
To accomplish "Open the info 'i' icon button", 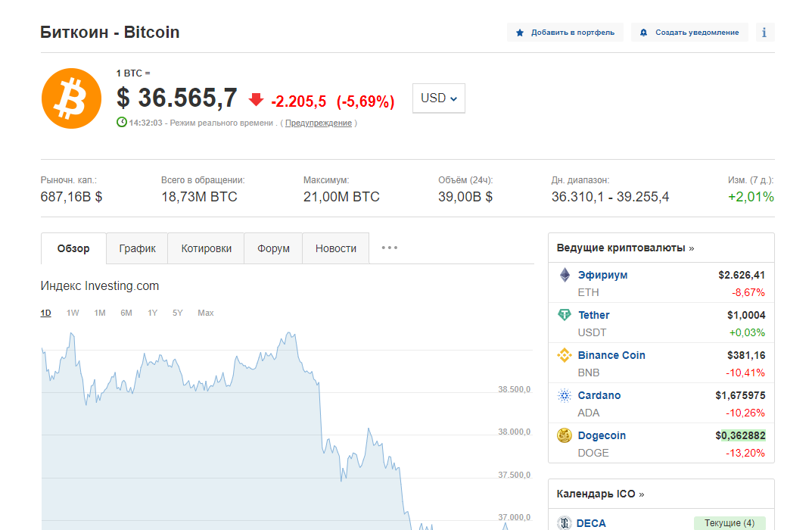I will [764, 32].
